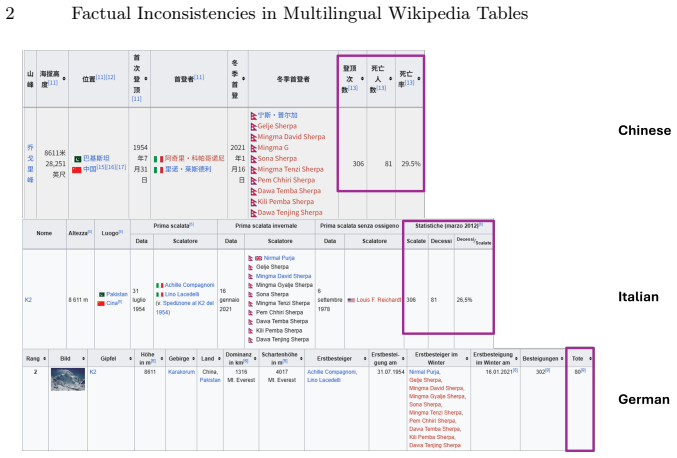Viewport: 677px width, 458px height.
Task: Sort German table by Besteigungen column
Action: [x=562, y=359]
